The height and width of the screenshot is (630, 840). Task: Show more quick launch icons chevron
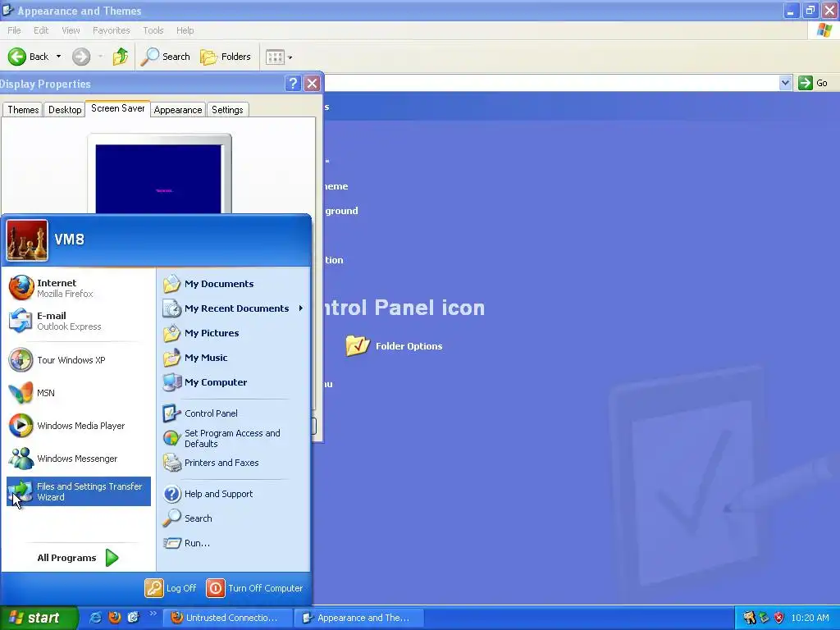[x=153, y=614]
